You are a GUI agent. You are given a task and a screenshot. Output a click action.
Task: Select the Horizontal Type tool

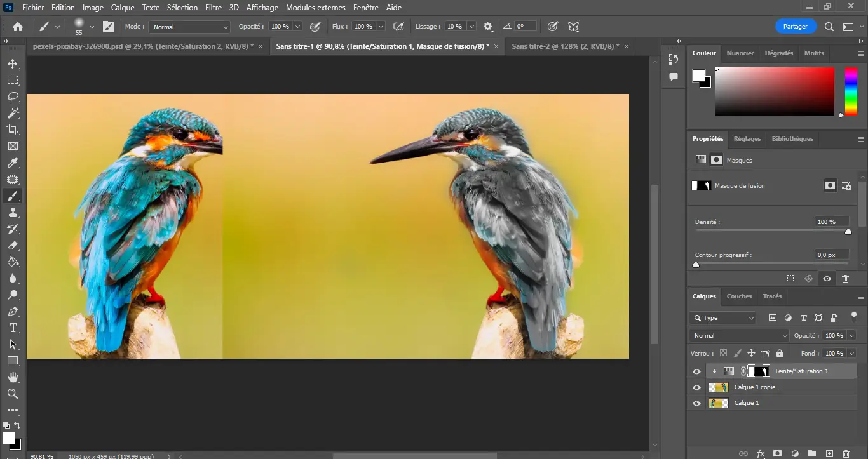[x=13, y=328]
